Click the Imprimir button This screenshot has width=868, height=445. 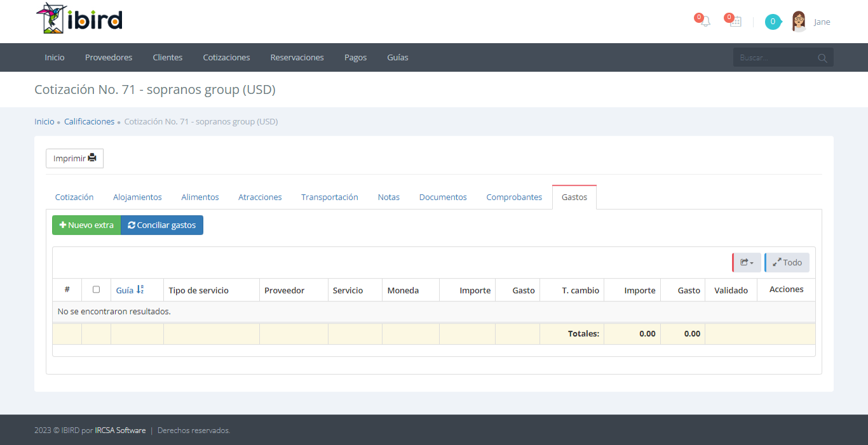74,159
